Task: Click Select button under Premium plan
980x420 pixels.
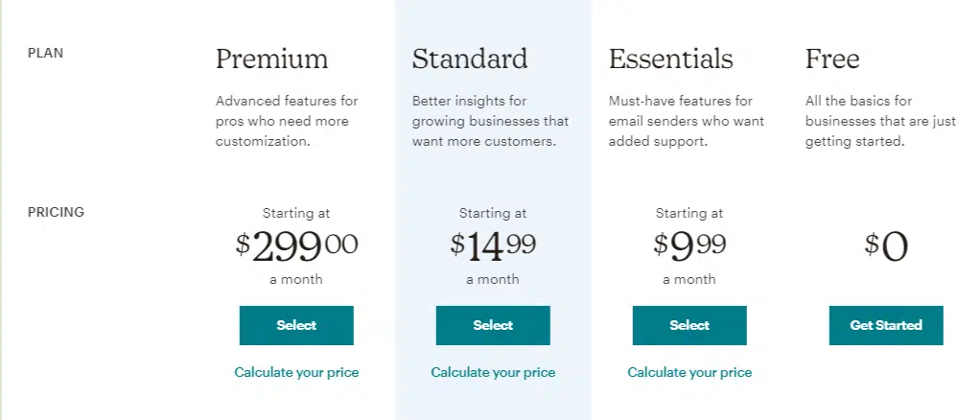Action: tap(296, 325)
